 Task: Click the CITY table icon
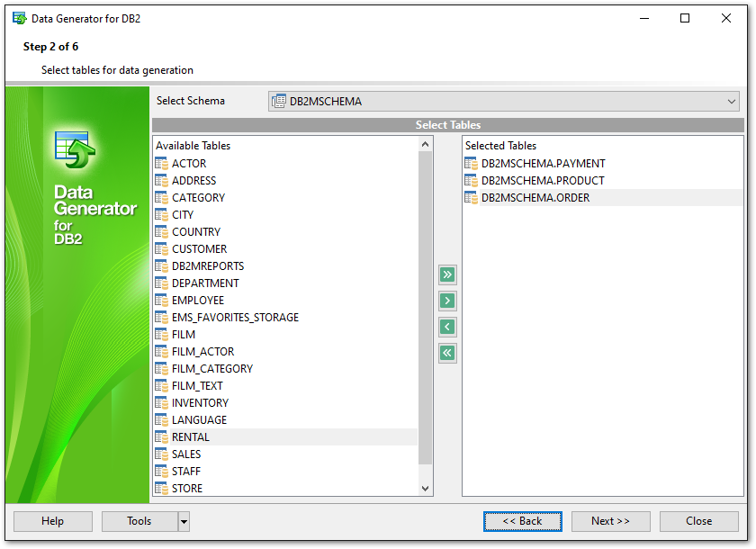click(161, 215)
